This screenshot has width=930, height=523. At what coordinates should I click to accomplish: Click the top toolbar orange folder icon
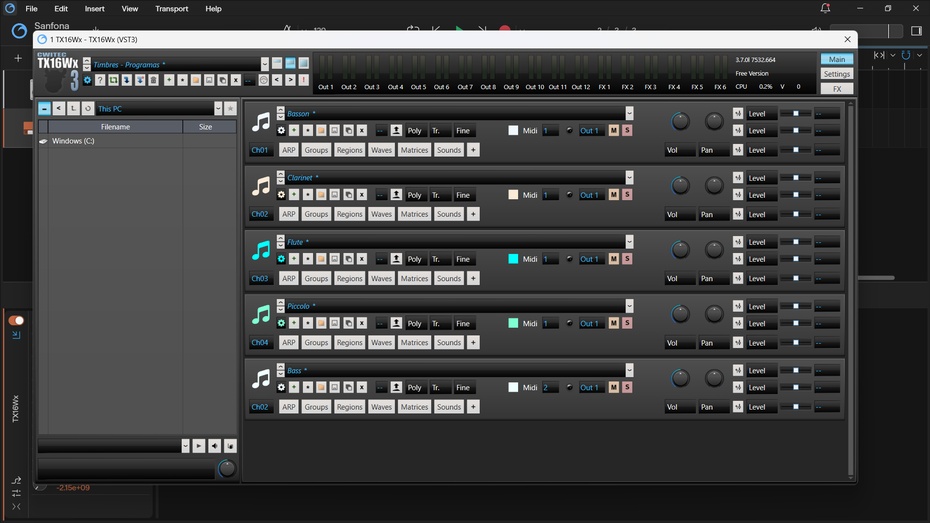[x=196, y=80]
